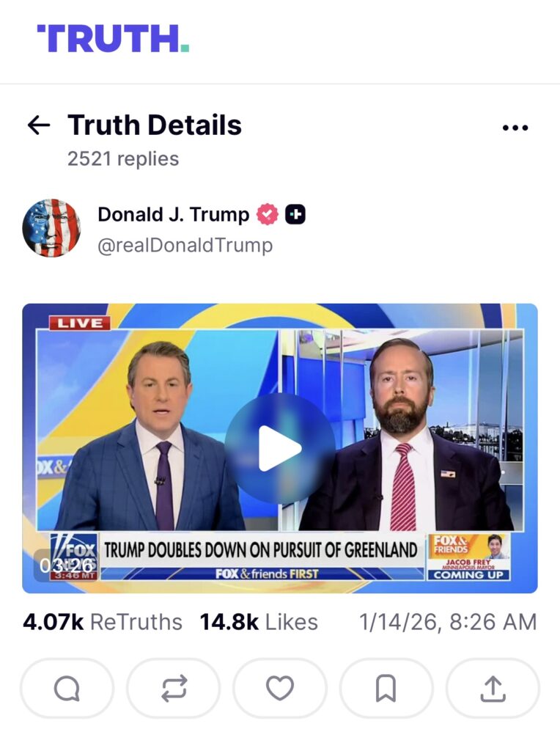This screenshot has width=560, height=751.
Task: Play the Fox & Friends video
Action: coord(280,449)
